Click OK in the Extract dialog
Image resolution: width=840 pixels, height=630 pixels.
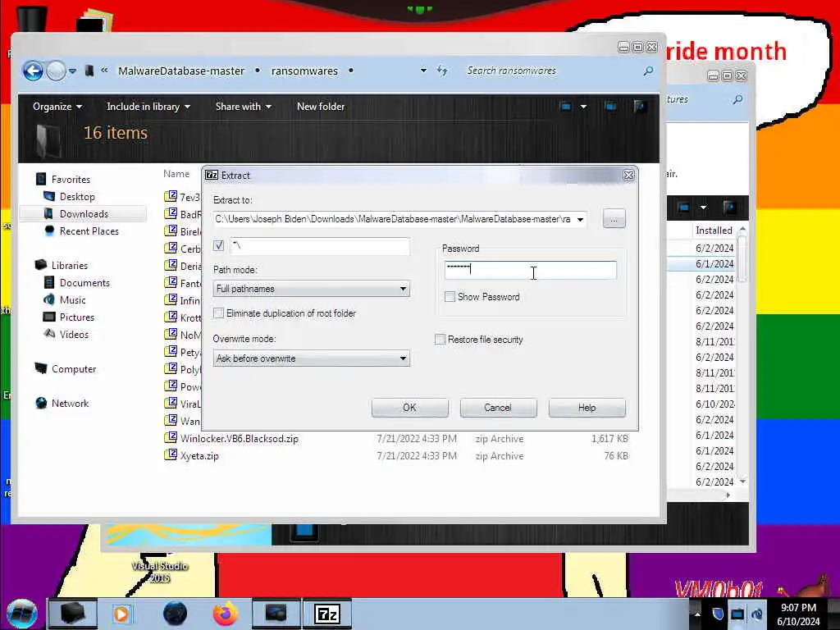[x=410, y=408]
